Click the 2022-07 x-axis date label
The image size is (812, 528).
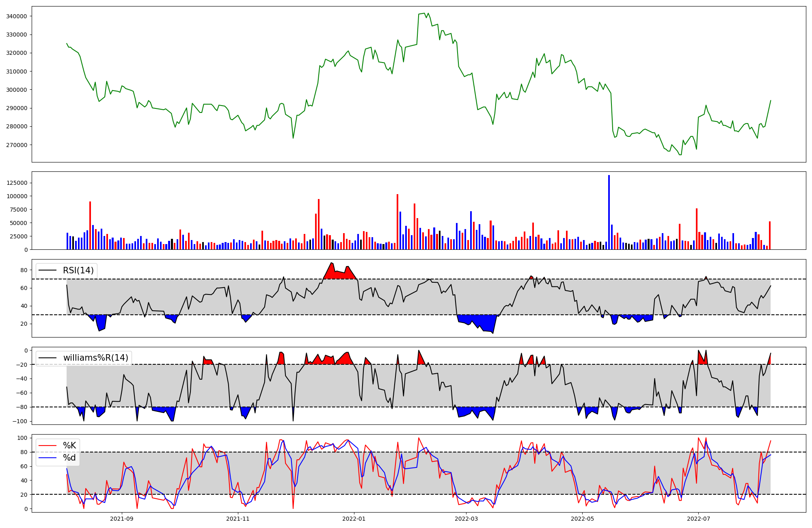pyautogui.click(x=698, y=519)
